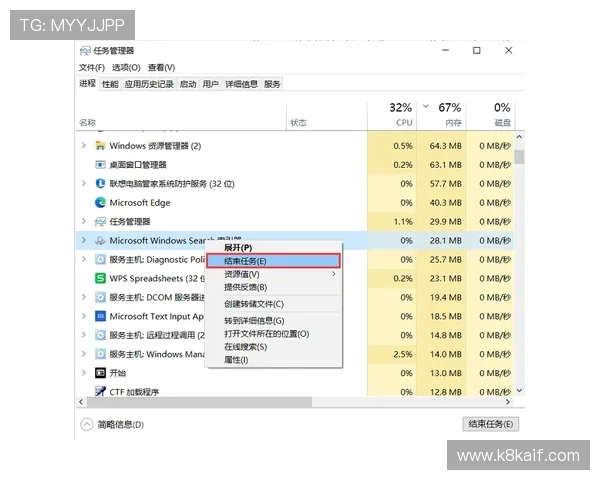Image resolution: width=600 pixels, height=480 pixels.
Task: Expand the 开始 process row
Action: tap(84, 373)
